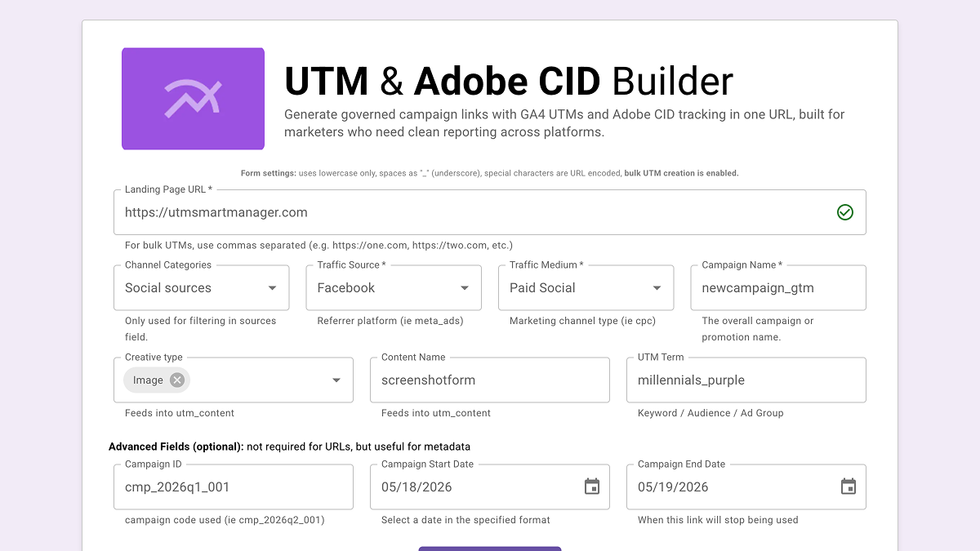Open the Traffic Source dropdown arrow
The width and height of the screenshot is (980, 551).
tap(465, 288)
